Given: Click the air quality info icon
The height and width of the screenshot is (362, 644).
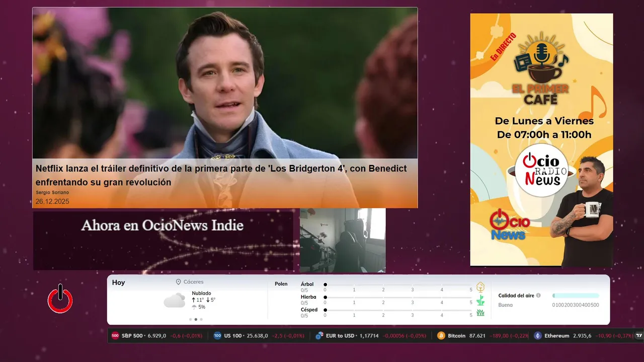Looking at the screenshot, I should pyautogui.click(x=538, y=296).
